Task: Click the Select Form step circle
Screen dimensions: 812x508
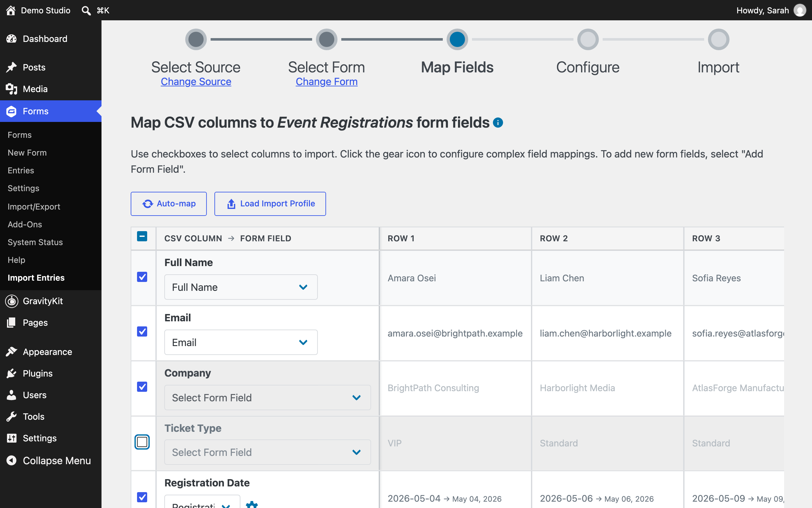Action: (x=326, y=39)
